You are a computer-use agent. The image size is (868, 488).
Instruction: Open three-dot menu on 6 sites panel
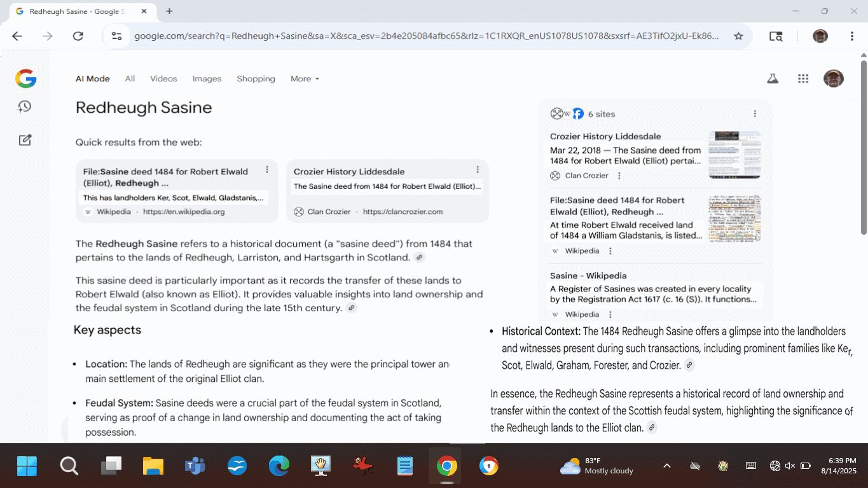pyautogui.click(x=755, y=114)
